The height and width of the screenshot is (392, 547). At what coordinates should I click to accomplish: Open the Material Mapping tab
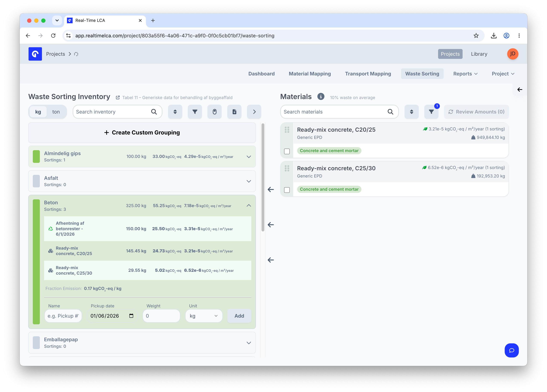310,74
